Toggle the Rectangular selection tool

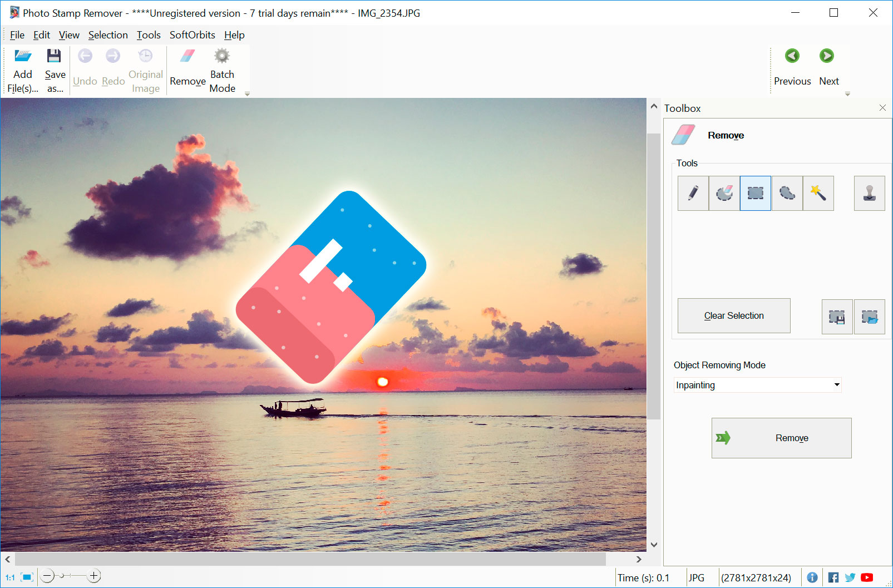tap(754, 193)
